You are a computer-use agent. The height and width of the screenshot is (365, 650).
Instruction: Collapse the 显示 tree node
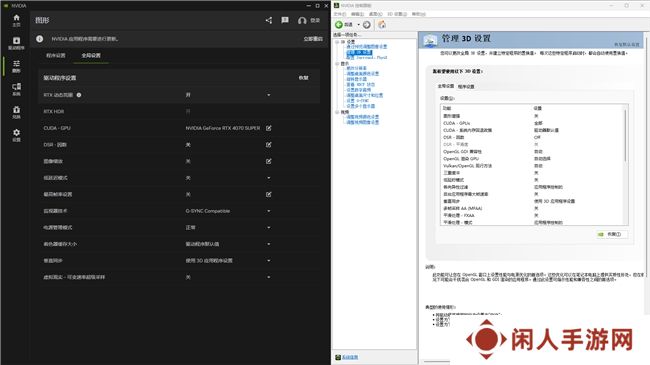[x=337, y=63]
